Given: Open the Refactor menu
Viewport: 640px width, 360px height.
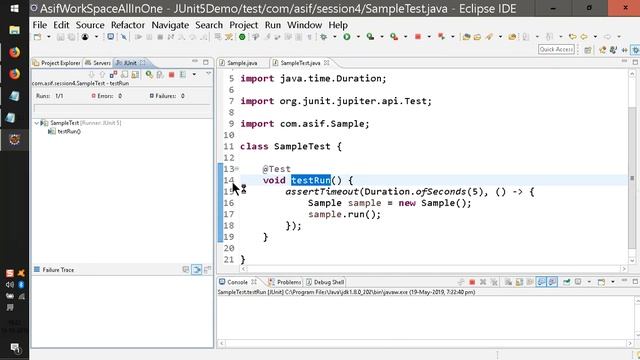Looking at the screenshot, I should [x=128, y=25].
